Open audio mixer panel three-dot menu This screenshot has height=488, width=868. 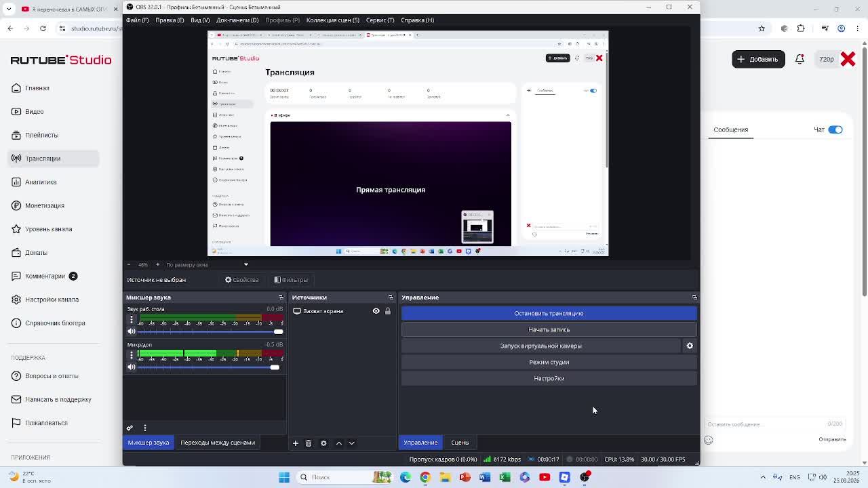[x=145, y=428]
